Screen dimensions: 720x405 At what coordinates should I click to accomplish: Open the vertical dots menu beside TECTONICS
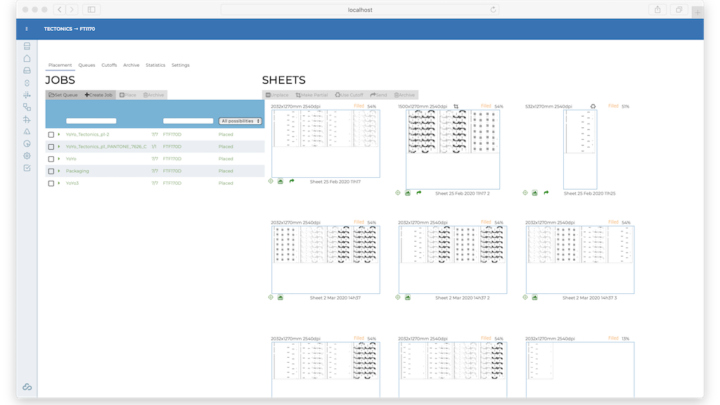(27, 29)
